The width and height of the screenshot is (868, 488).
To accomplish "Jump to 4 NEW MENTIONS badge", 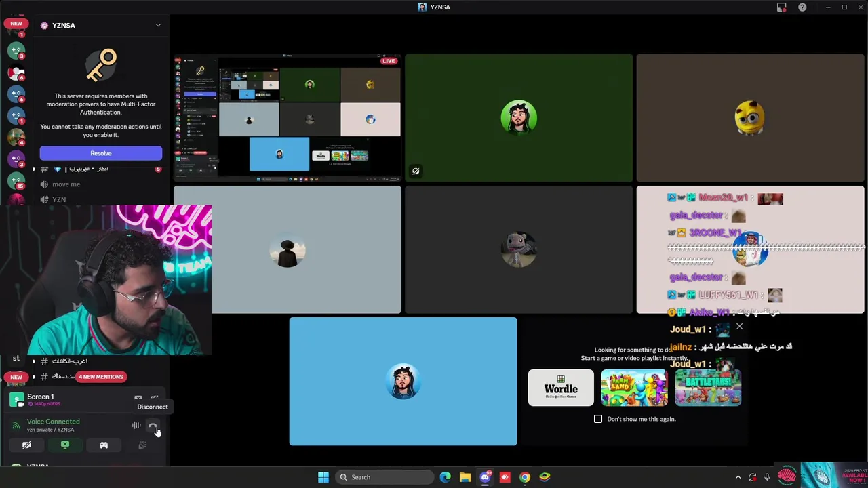I will point(101,377).
